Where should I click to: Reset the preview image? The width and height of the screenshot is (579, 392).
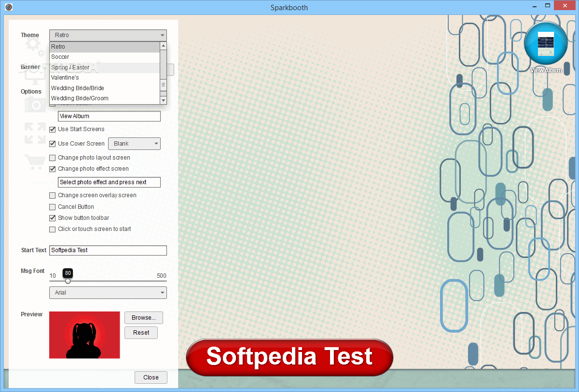(141, 333)
